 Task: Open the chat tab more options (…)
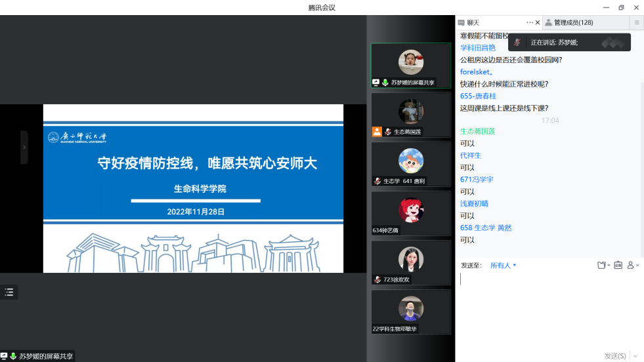(x=530, y=22)
